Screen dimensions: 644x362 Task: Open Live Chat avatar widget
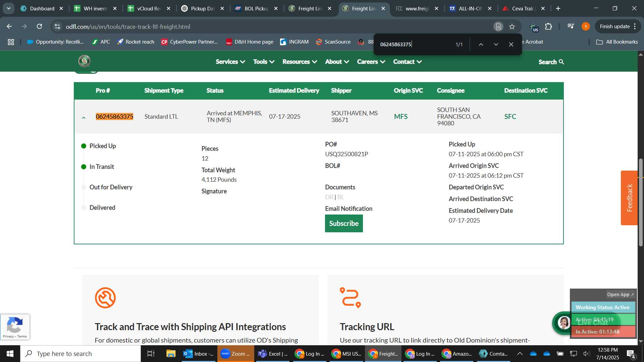(564, 323)
